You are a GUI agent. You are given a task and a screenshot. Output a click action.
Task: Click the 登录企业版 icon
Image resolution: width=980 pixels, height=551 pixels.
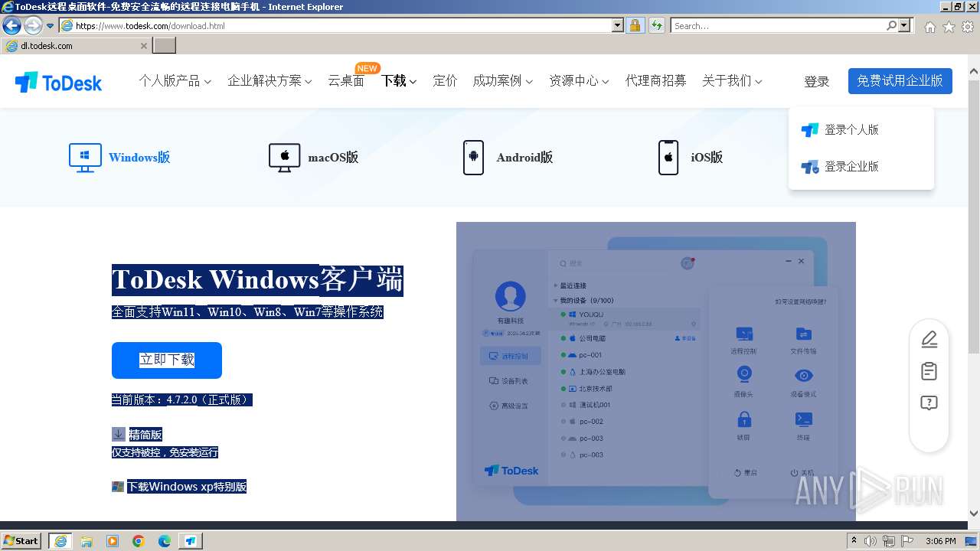point(809,166)
